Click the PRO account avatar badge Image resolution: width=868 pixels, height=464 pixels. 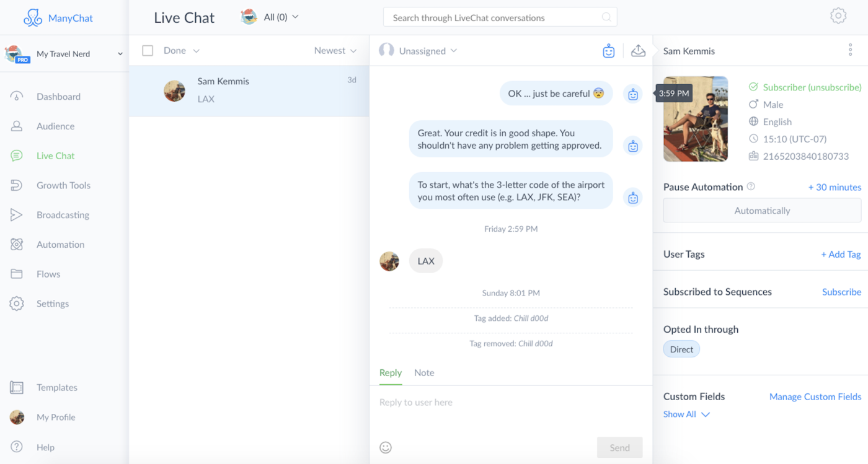pos(17,54)
